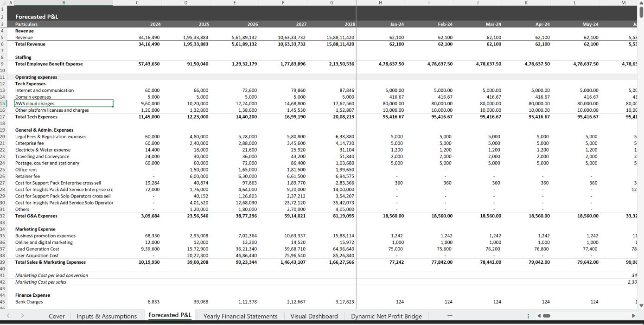Select 2028 Lead Generation Cost 64,96,640
This screenshot has height=325, width=644.
tap(344, 249)
